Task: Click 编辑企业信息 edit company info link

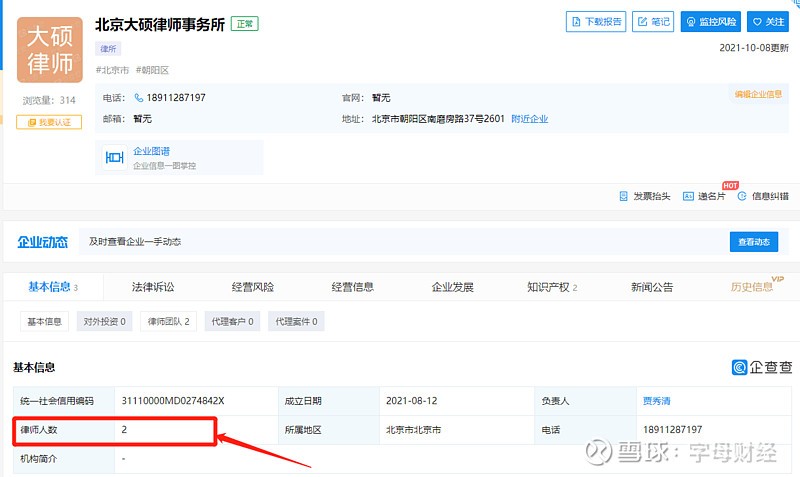Action: tap(758, 95)
